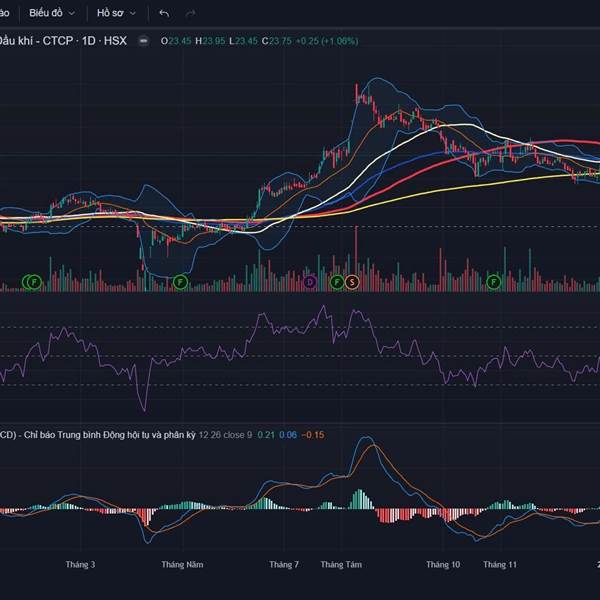The image size is (600, 600).
Task: Click the F marker near Tháng Năm
Action: [x=180, y=283]
